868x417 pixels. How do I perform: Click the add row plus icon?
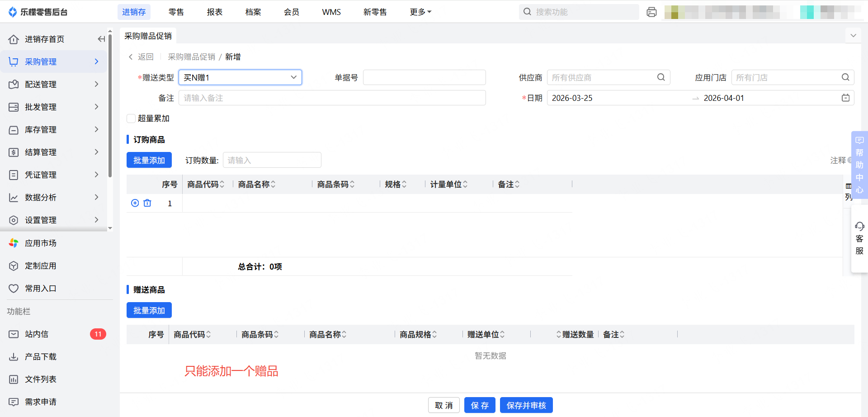click(x=135, y=203)
